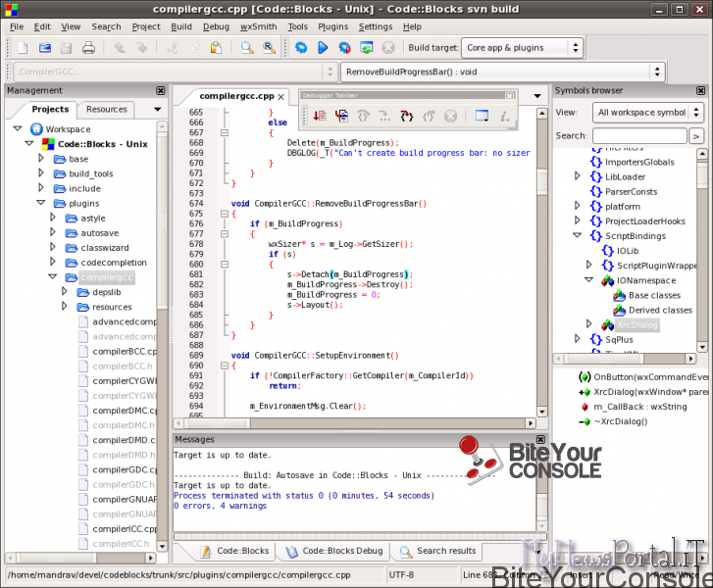
Task: Toggle code fold at line 667
Action: [x=225, y=132]
